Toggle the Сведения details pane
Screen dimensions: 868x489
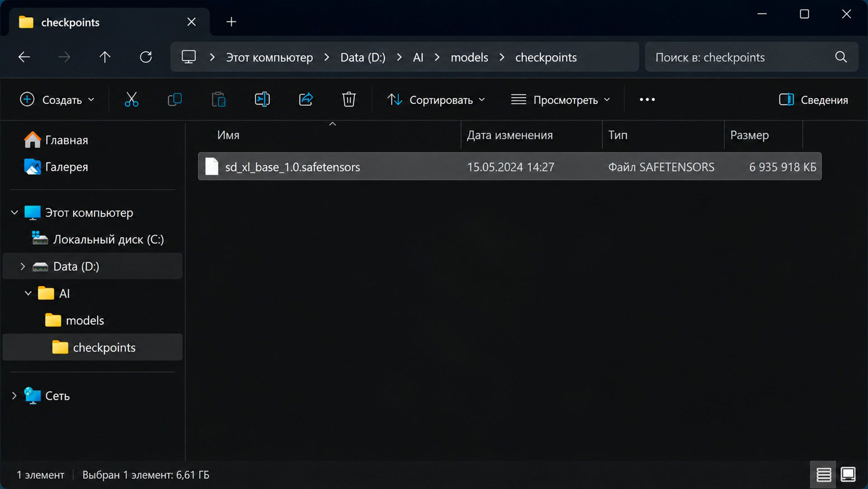tap(813, 100)
